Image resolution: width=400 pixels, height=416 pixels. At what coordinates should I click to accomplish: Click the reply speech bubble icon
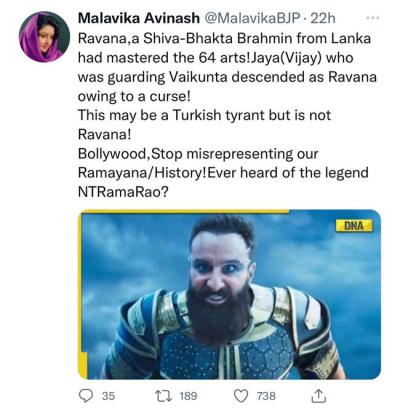(86, 396)
